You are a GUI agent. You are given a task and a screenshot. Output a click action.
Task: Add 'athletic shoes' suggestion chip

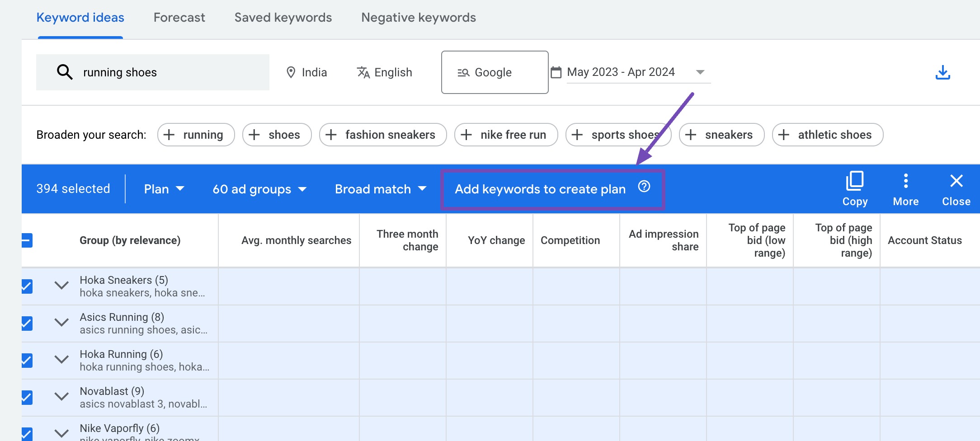pos(828,135)
